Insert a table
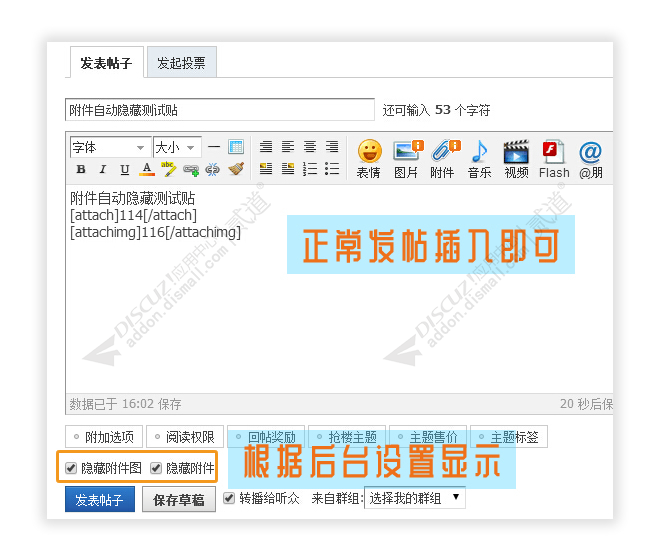 (x=236, y=147)
